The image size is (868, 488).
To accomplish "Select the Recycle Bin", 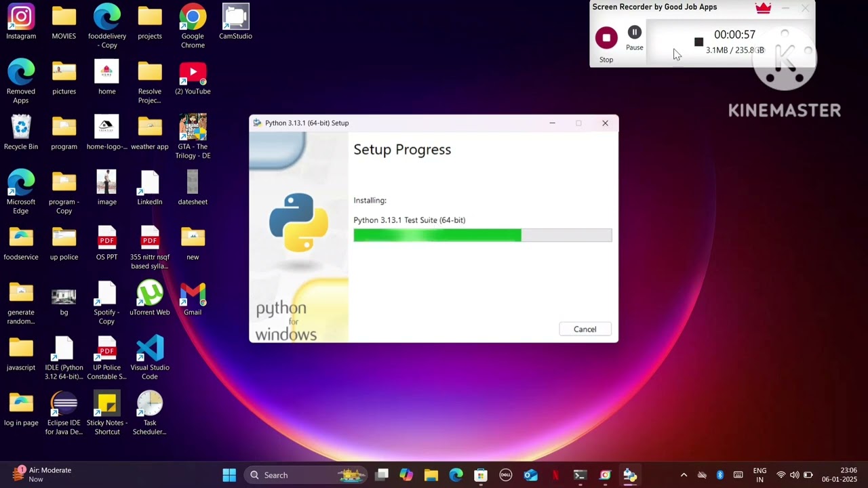I will (21, 133).
